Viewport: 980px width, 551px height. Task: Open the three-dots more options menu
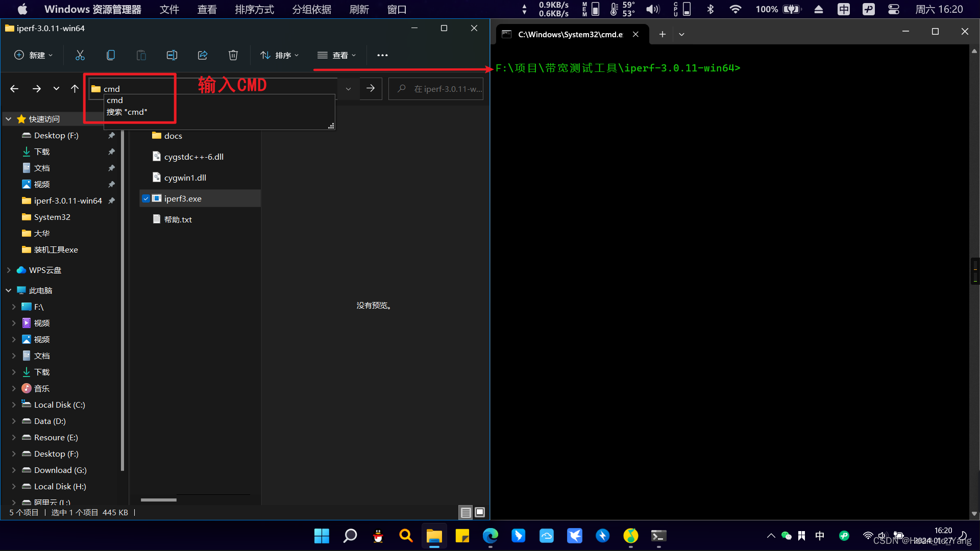tap(382, 55)
